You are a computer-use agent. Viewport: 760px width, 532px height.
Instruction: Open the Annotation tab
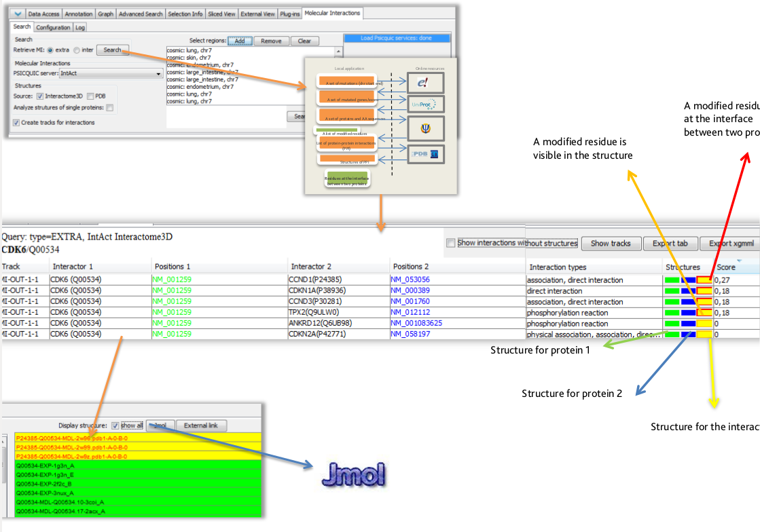(79, 14)
